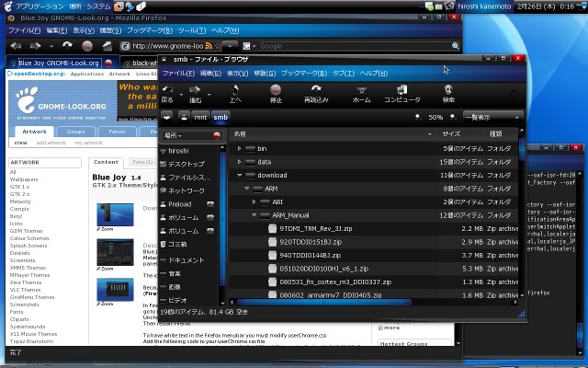Click the Reload (再読込み) icon in file browser
This screenshot has height=368, width=588.
pyautogui.click(x=322, y=91)
